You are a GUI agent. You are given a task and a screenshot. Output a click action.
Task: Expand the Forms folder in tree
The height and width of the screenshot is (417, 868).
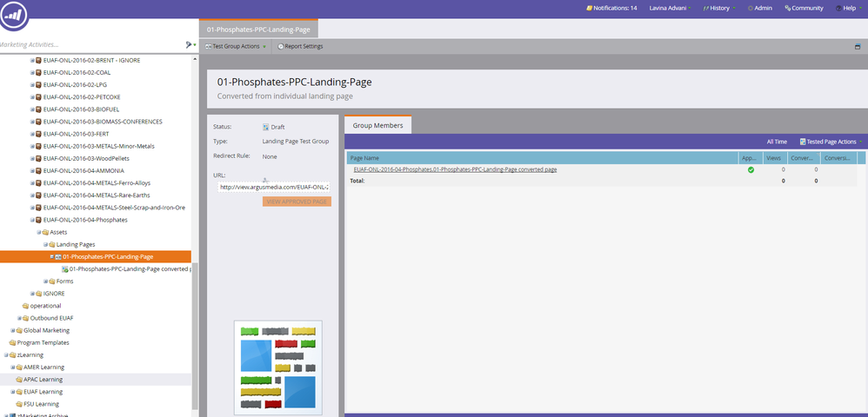(x=46, y=281)
